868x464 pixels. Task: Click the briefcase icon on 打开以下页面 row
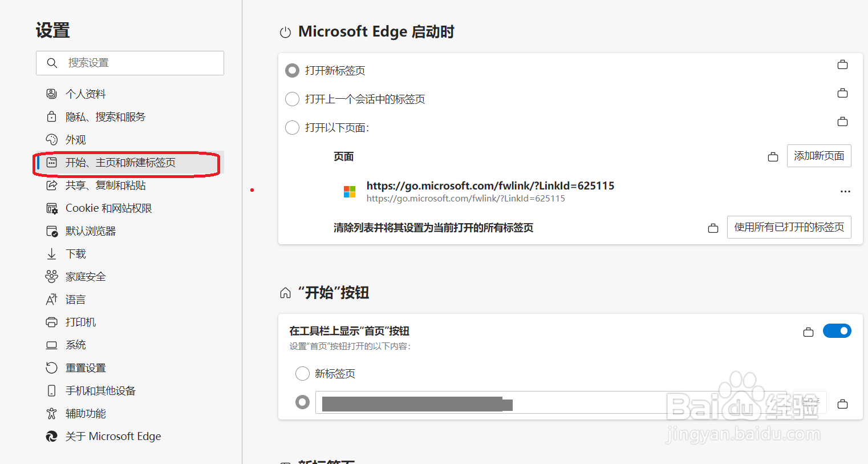pyautogui.click(x=842, y=122)
